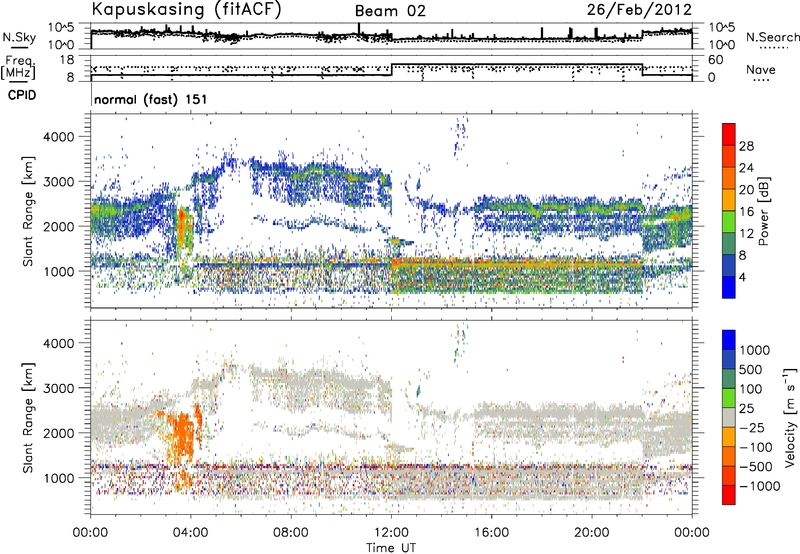800x554 pixels.
Task: Click the '12:00' time axis label
Action: tap(391, 533)
